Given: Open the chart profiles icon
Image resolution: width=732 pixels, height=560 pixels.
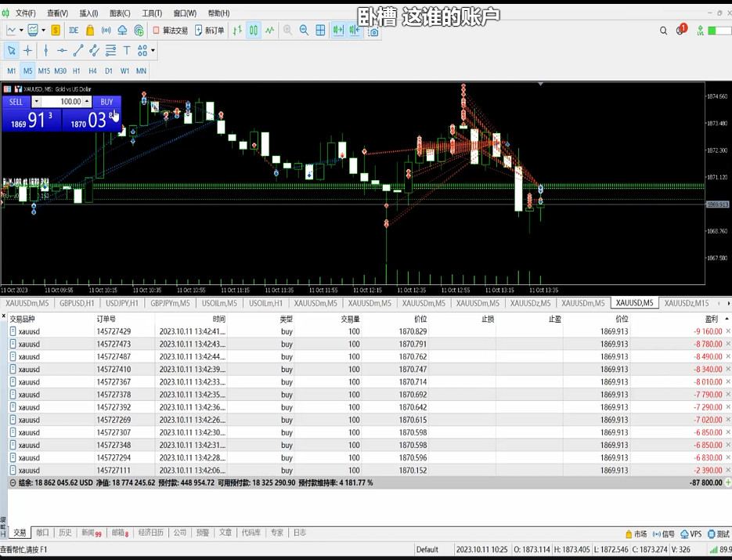Looking at the screenshot, I should click(x=33, y=31).
